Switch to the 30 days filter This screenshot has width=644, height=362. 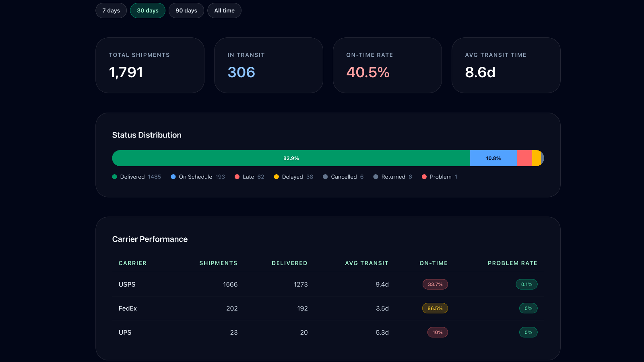[x=148, y=10]
